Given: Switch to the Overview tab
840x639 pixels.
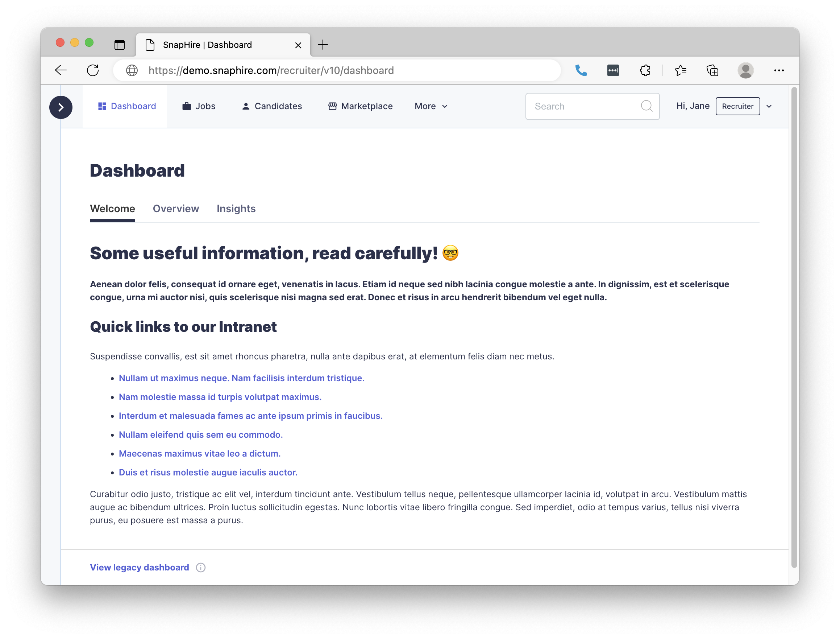Looking at the screenshot, I should click(x=176, y=209).
